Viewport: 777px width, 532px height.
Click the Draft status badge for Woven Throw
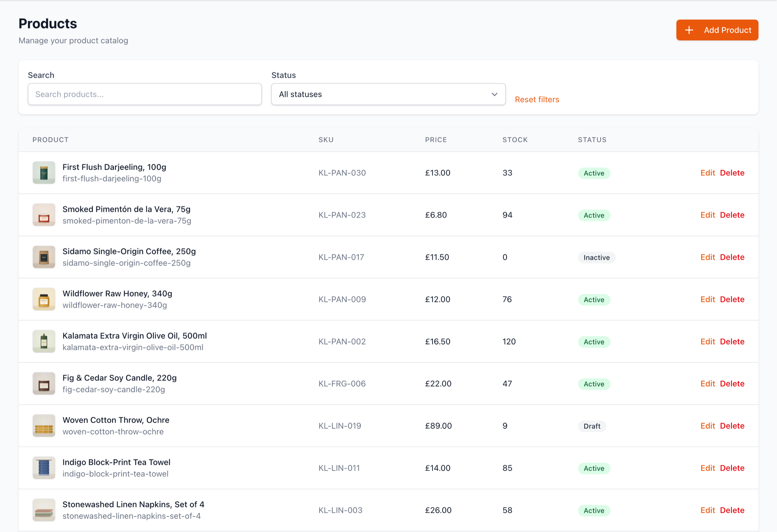592,426
